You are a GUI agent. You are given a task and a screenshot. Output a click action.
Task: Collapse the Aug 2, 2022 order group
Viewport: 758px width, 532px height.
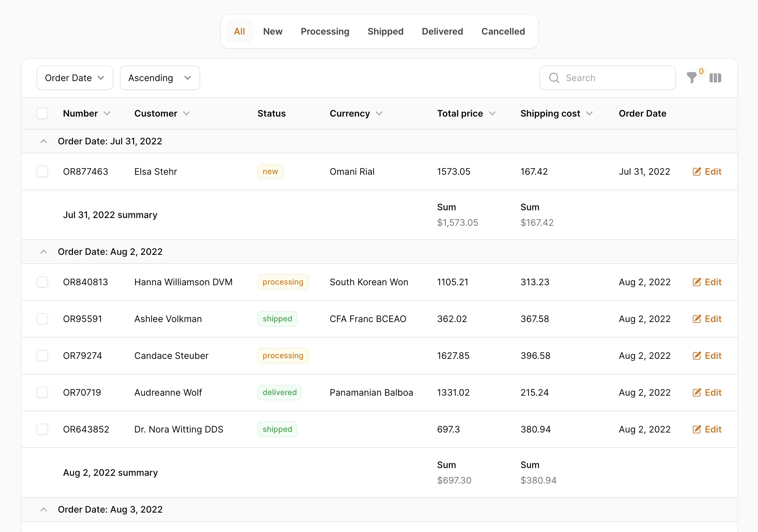pos(44,252)
